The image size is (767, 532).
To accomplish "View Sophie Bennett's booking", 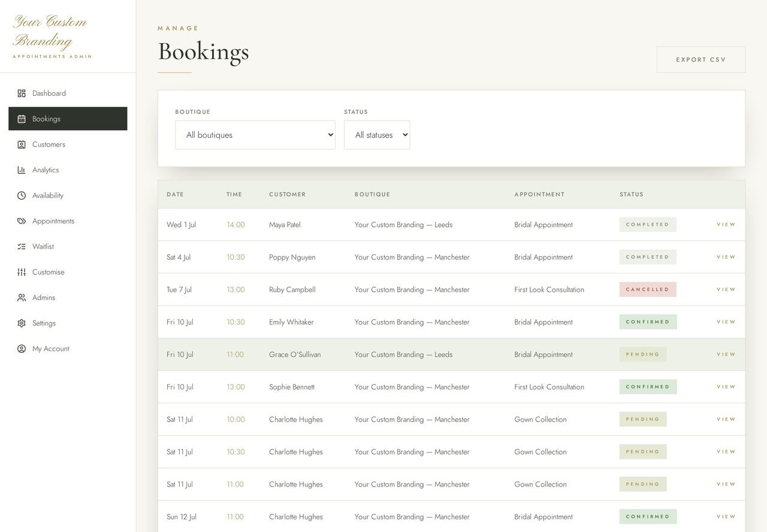I will (726, 387).
